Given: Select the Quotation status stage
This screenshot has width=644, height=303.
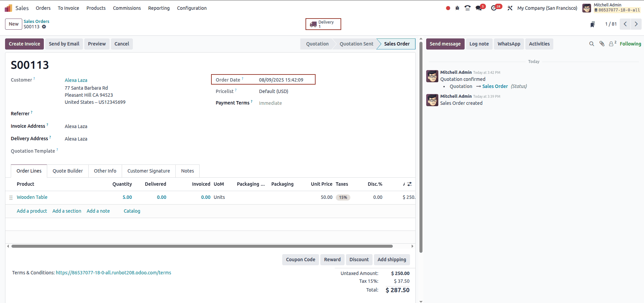Looking at the screenshot, I should [x=317, y=44].
